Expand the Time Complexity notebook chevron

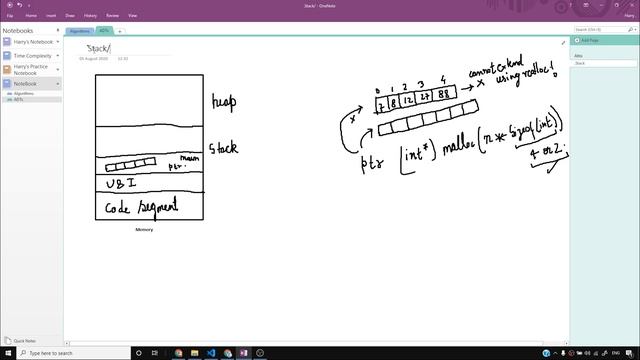pos(58,56)
